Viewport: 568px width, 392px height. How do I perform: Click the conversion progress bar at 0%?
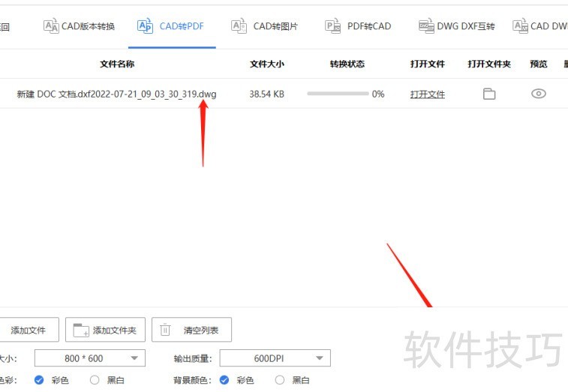[338, 94]
